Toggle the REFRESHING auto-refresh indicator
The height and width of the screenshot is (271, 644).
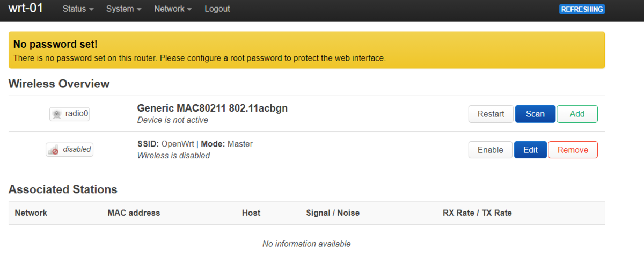[x=582, y=9]
